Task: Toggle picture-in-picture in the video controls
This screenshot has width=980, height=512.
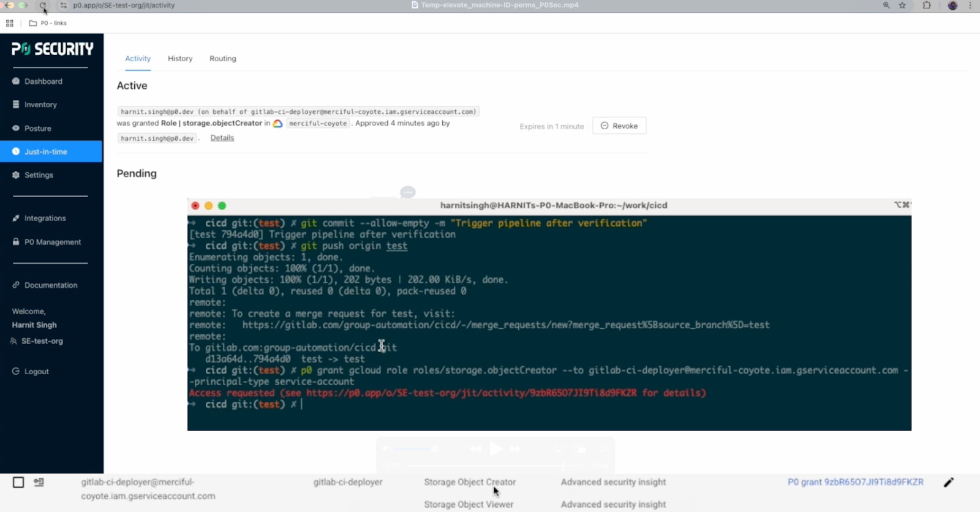Action: point(579,449)
